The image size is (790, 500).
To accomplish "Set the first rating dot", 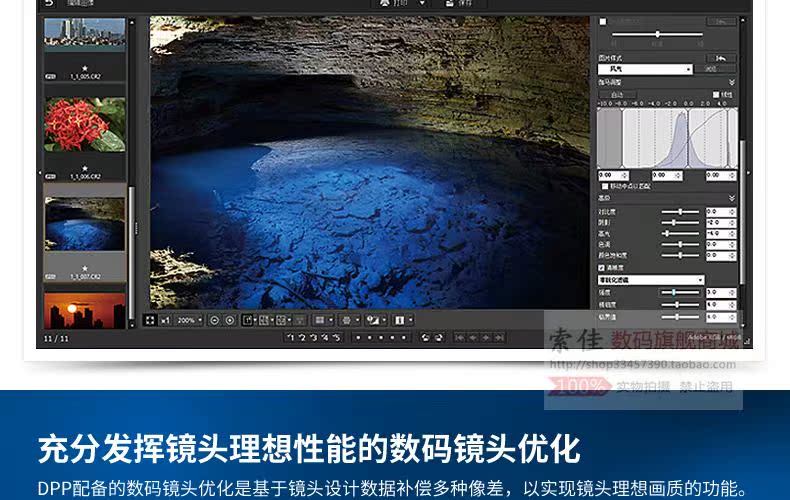I will 358,338.
